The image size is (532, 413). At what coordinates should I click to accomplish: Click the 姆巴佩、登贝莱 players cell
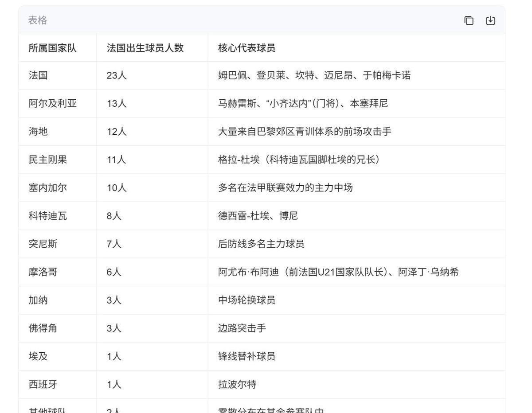[x=356, y=75]
